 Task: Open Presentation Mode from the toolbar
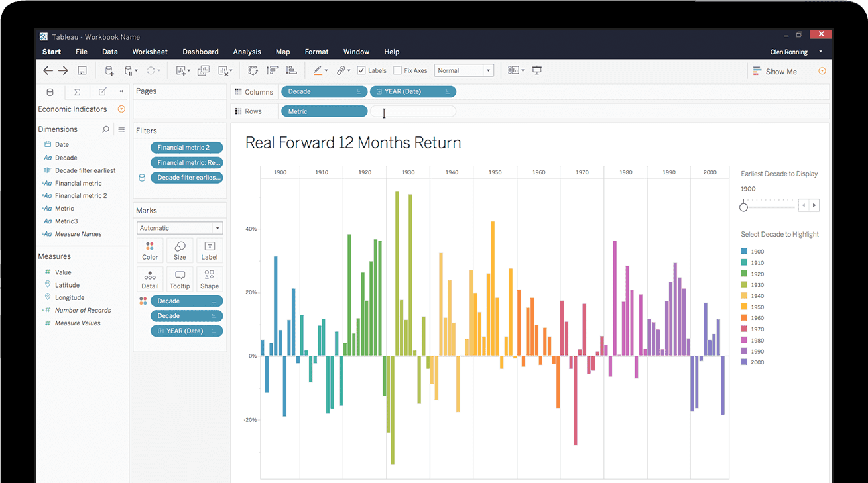tap(537, 70)
